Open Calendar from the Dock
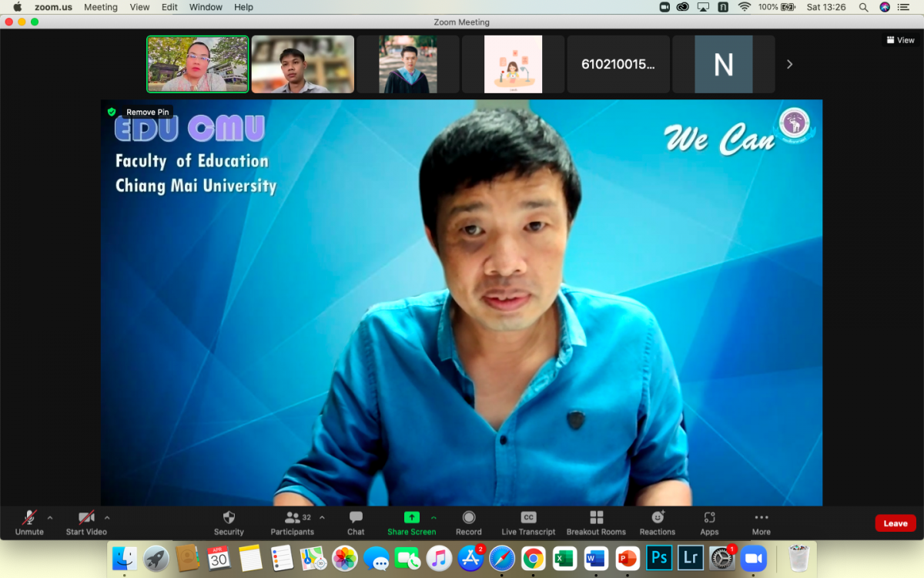The height and width of the screenshot is (578, 924). click(219, 557)
